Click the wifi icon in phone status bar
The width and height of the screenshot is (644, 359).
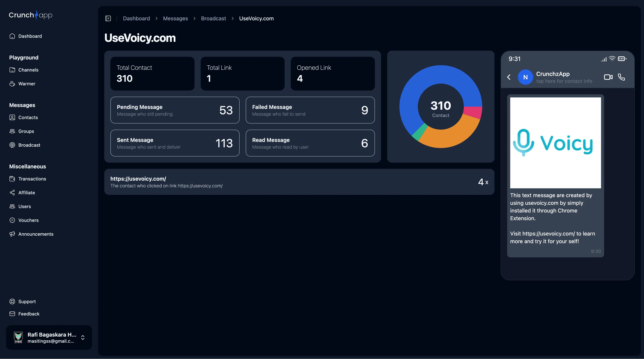coord(612,59)
